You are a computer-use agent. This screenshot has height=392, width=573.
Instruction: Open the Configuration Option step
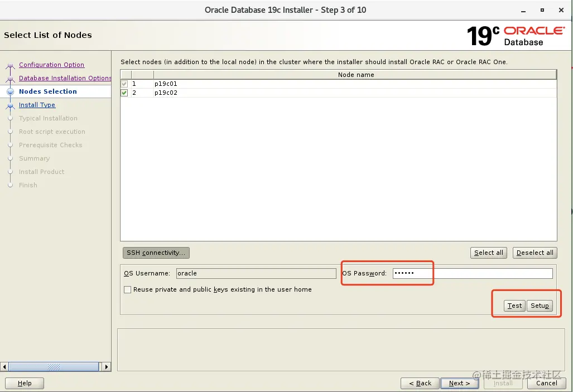(51, 65)
